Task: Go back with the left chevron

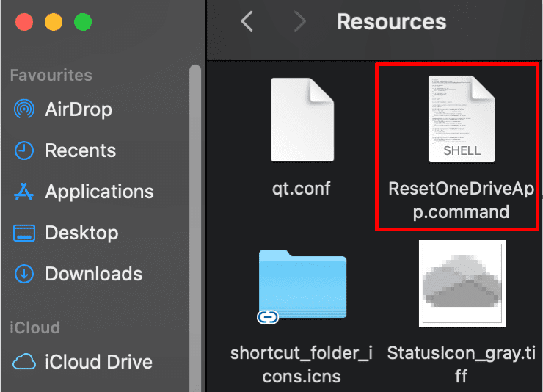Action: click(247, 22)
